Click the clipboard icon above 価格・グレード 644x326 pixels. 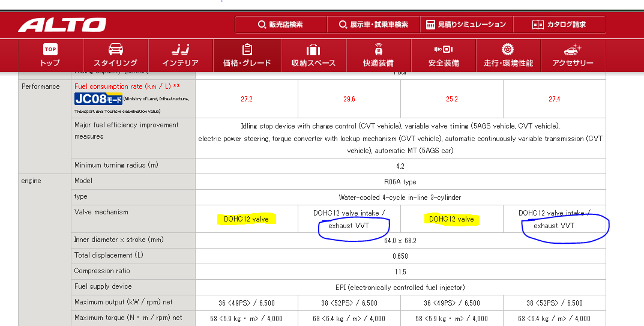[247, 49]
